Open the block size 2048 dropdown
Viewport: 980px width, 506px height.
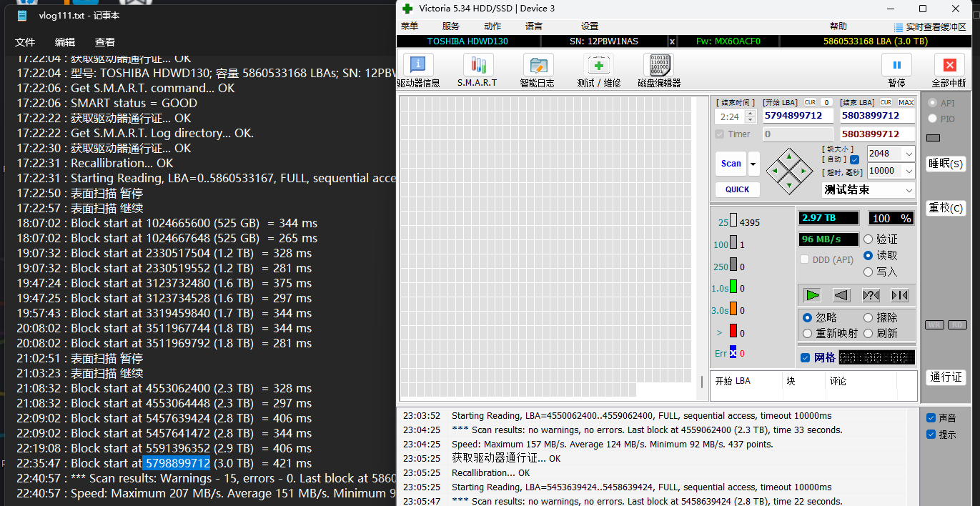[909, 154]
